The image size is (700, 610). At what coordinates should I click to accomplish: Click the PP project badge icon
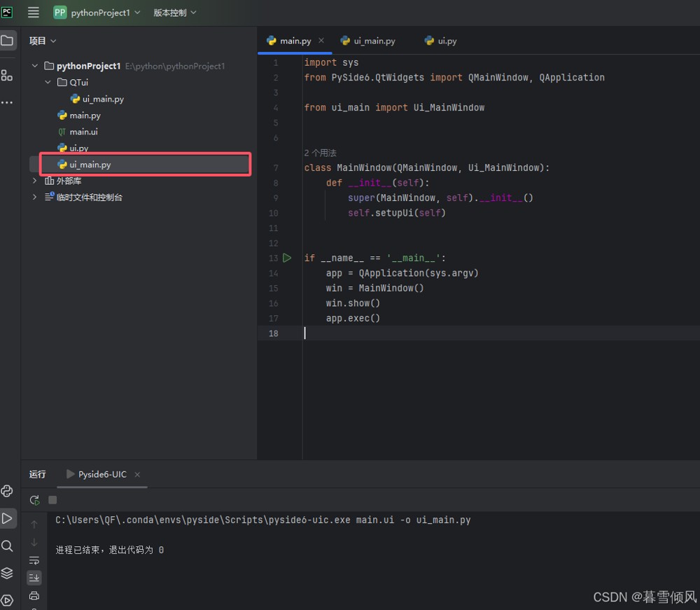[x=59, y=13]
